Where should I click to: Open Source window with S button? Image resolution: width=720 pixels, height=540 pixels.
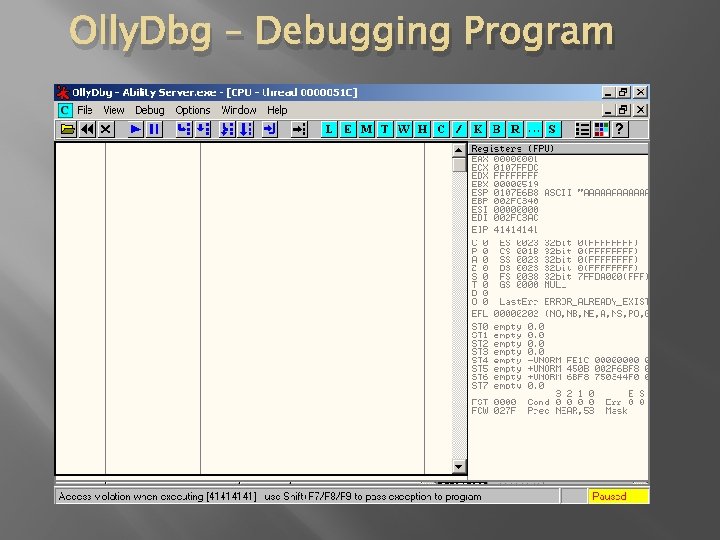pyautogui.click(x=552, y=129)
